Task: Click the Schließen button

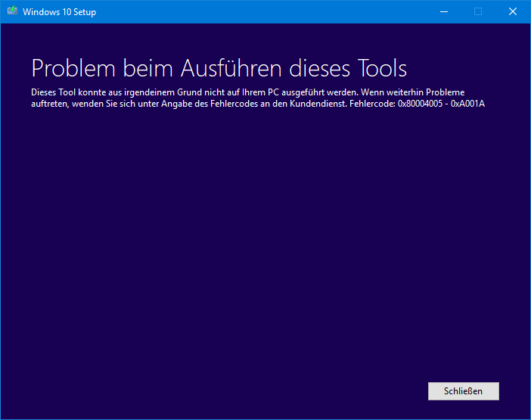Action: [463, 391]
